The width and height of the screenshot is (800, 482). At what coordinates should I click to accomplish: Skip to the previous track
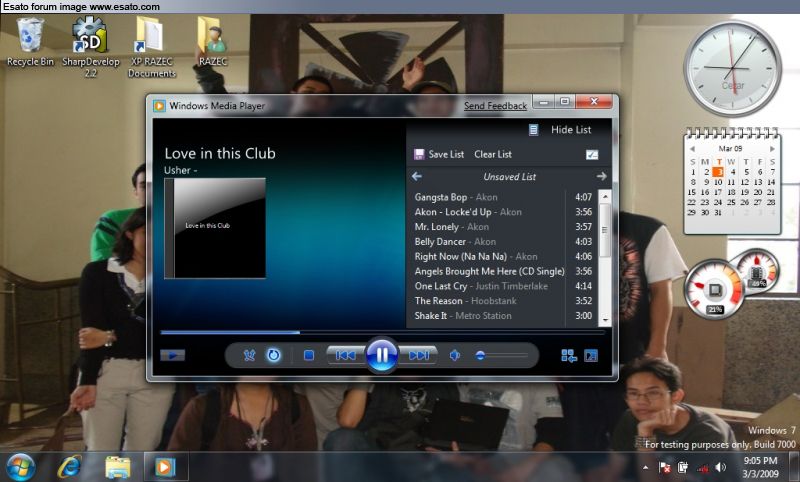[x=345, y=355]
